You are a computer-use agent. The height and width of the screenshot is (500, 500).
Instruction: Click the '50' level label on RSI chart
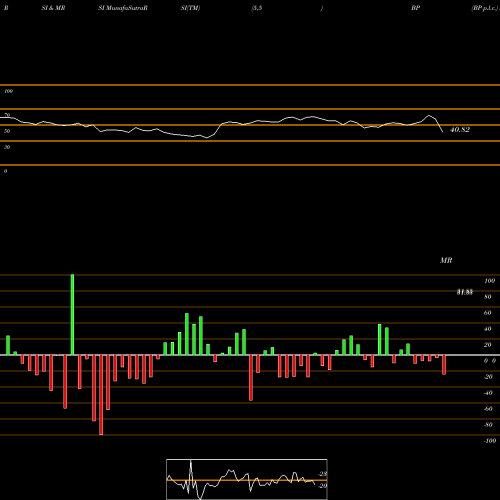[7, 131]
